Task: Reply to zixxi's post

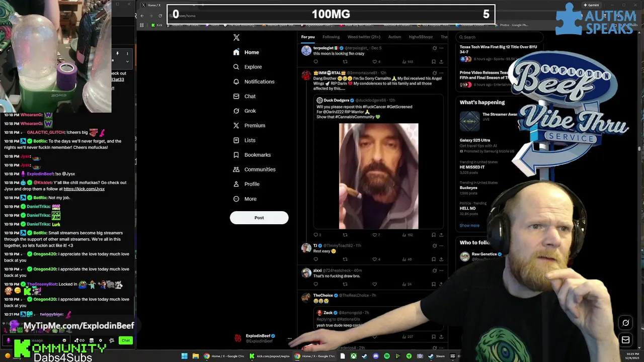Action: point(316,284)
